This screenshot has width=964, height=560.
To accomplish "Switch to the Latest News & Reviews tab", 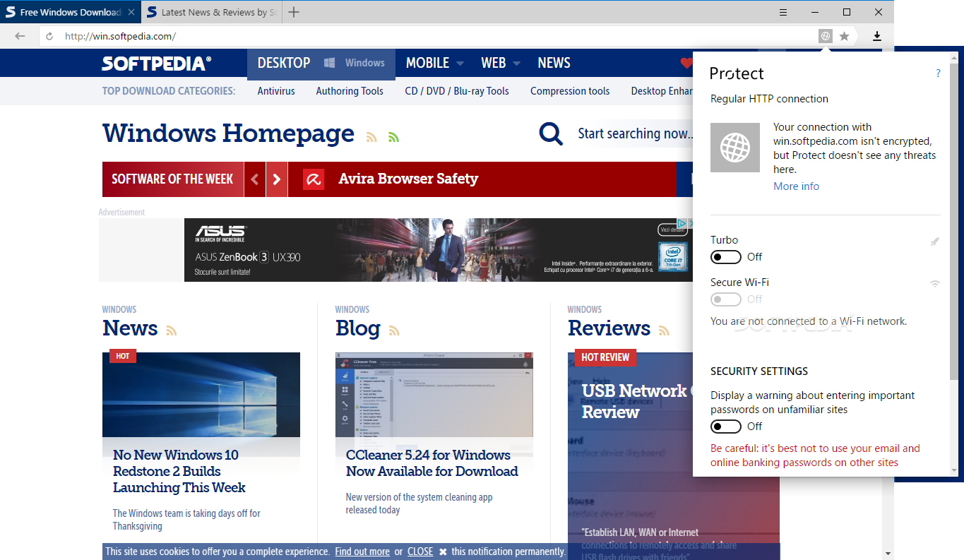I will click(212, 12).
